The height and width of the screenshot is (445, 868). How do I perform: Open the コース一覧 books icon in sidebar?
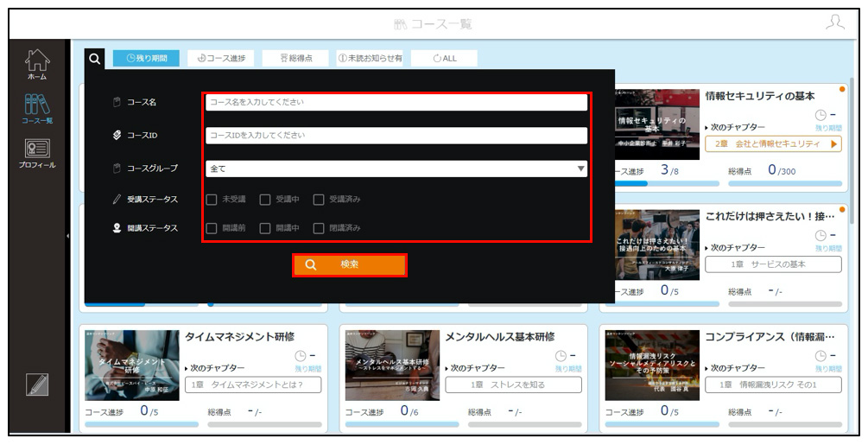point(37,109)
